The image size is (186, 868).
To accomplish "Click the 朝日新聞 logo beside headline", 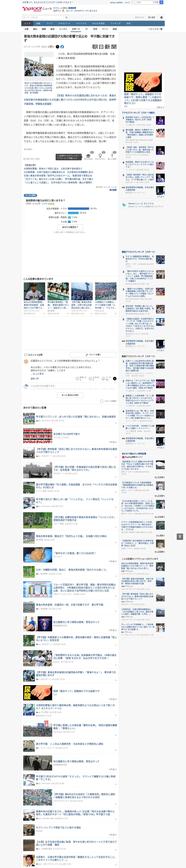I will [104, 47].
